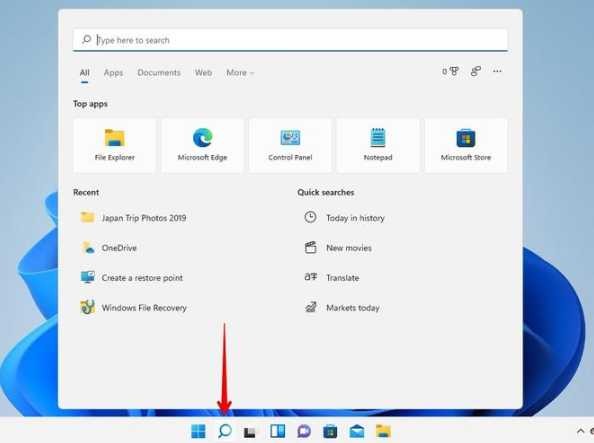Open Control Panel tile

[290, 146]
